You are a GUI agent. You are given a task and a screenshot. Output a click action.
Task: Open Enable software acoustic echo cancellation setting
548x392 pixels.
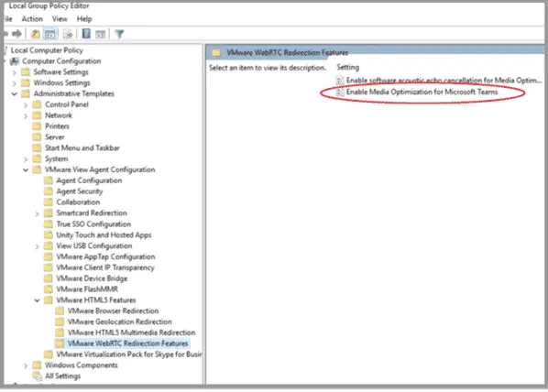[x=444, y=81]
